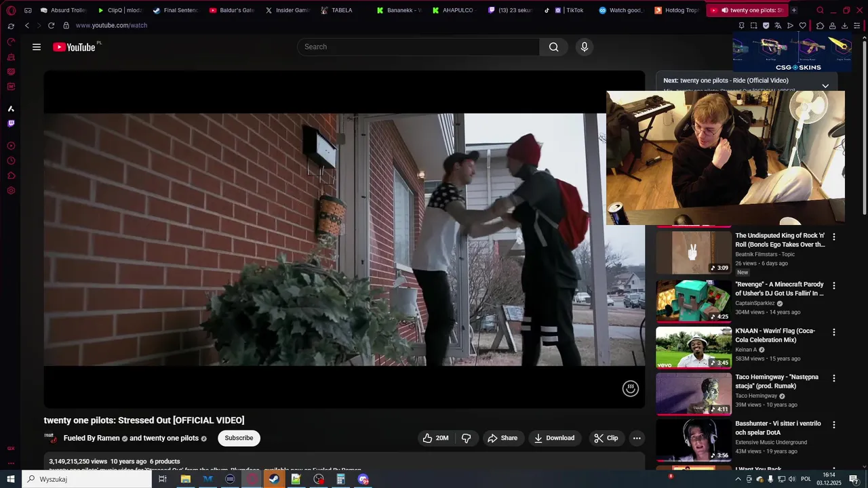Go to the YouTube home logo
The image size is (868, 488).
pyautogui.click(x=74, y=47)
